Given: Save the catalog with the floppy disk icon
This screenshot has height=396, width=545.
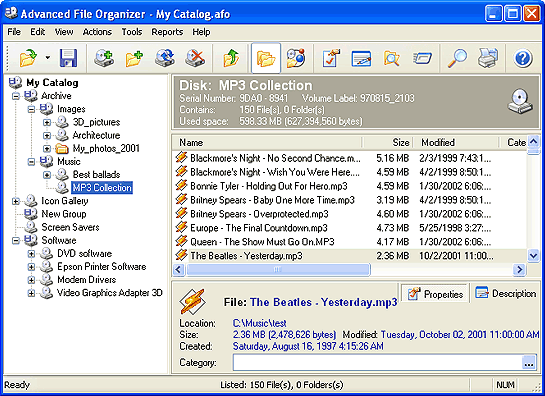Looking at the screenshot, I should click(68, 58).
